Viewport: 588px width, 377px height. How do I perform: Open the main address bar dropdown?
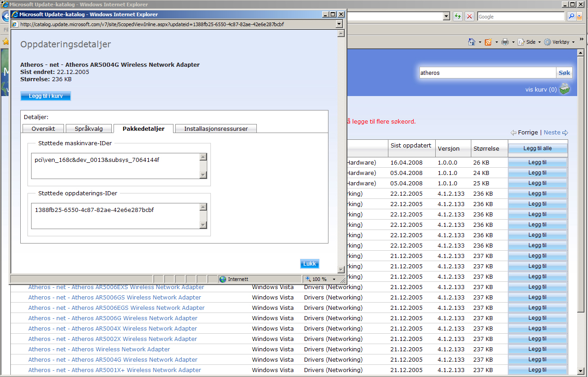(x=447, y=16)
